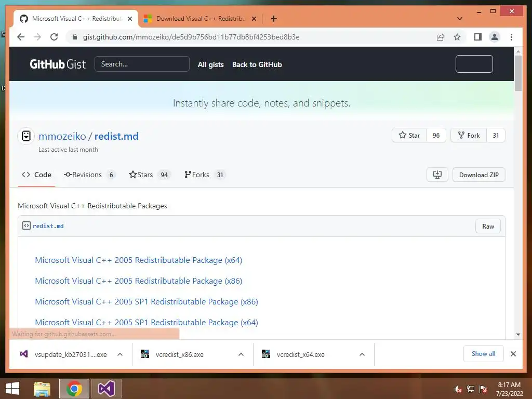Open All gists link
The width and height of the screenshot is (532, 399).
[211, 64]
